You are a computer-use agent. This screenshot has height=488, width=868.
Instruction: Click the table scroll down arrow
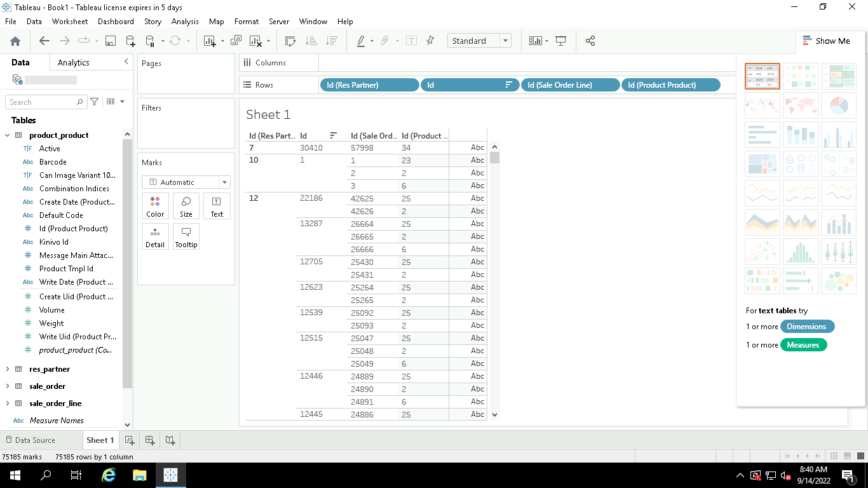point(495,414)
